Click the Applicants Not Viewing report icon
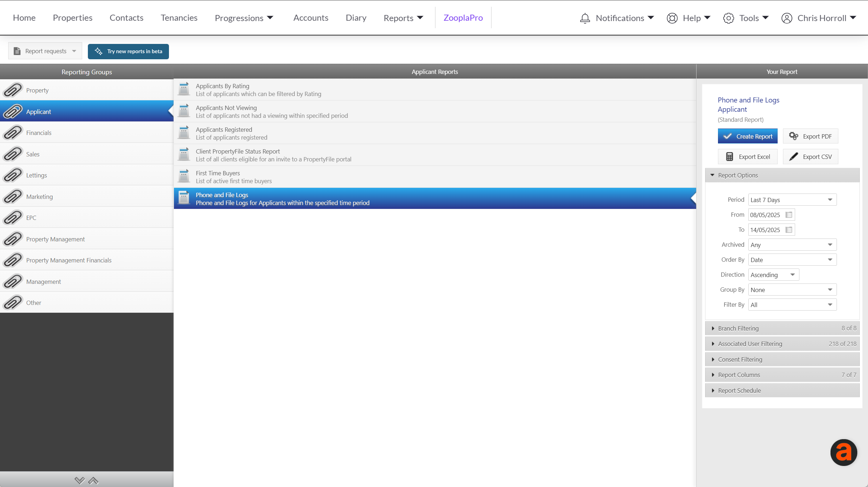The image size is (868, 487). (x=184, y=111)
